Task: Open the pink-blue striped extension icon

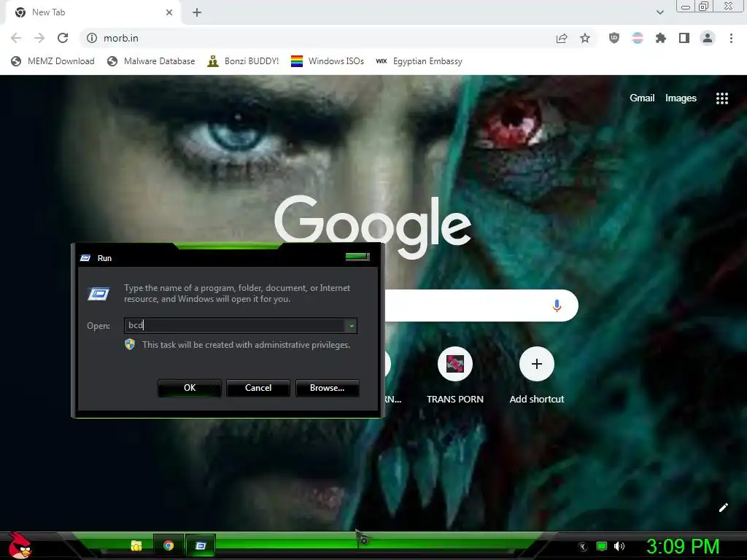Action: pyautogui.click(x=638, y=38)
